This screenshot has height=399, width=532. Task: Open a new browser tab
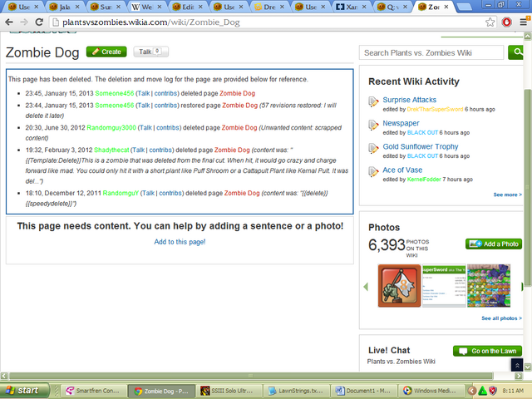464,7
